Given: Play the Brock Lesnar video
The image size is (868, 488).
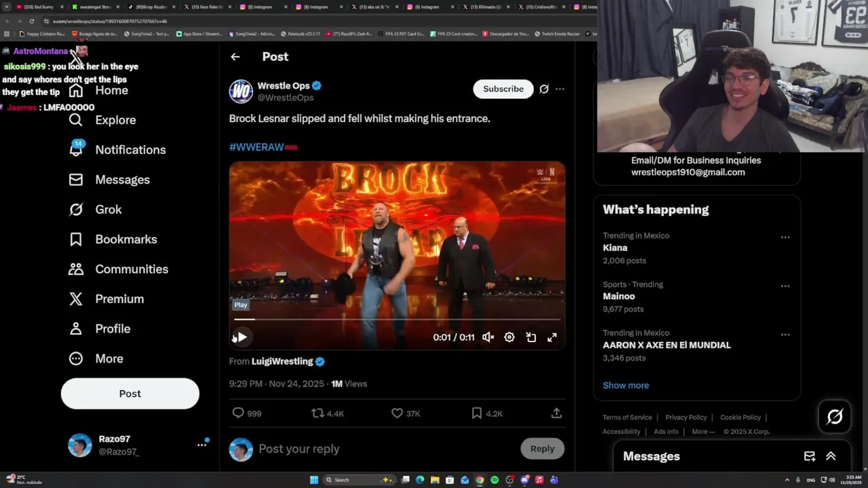Looking at the screenshot, I should click(241, 337).
